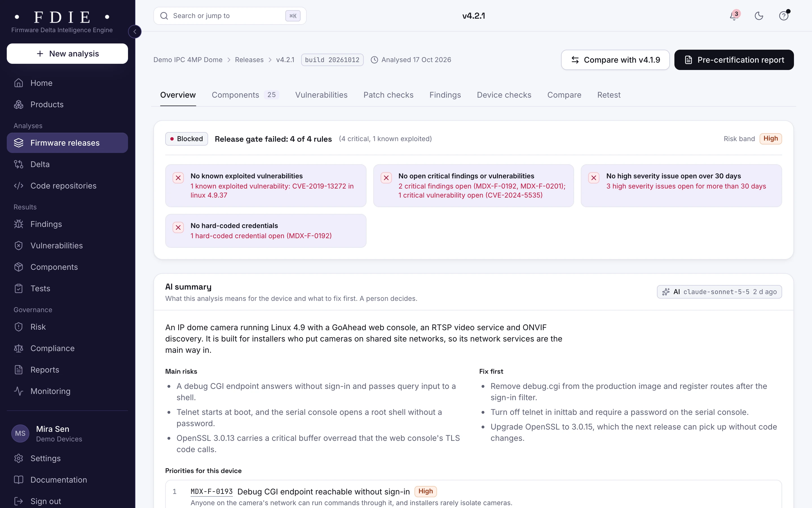Switch to the Vulnerabilities tab
Image resolution: width=812 pixels, height=508 pixels.
click(x=321, y=95)
